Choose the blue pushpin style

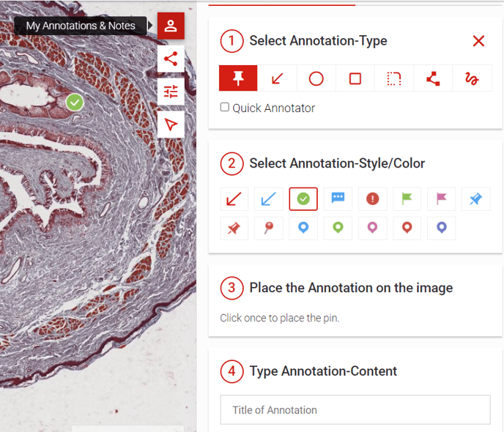[476, 199]
